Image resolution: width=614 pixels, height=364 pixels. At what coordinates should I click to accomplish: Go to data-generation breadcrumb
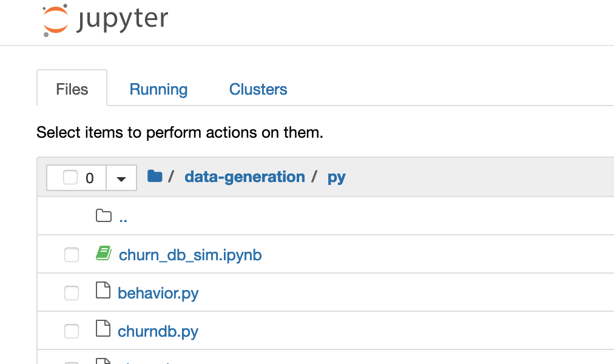245,177
